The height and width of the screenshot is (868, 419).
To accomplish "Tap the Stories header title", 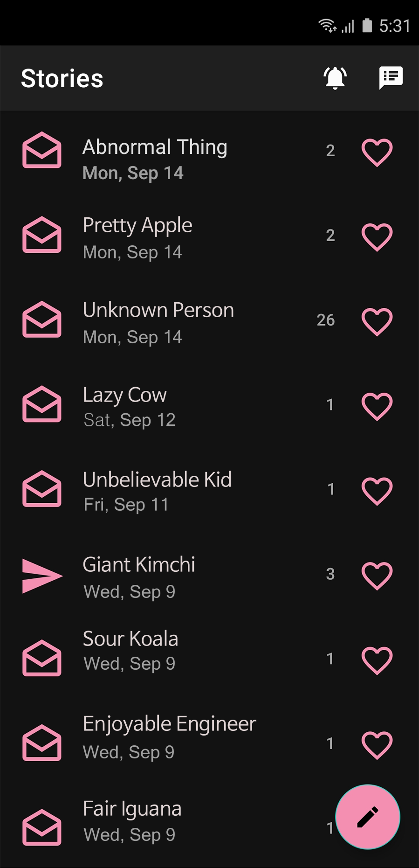I will tap(62, 78).
